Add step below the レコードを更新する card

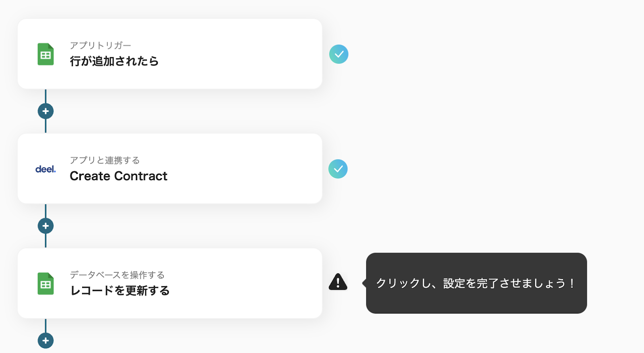click(x=45, y=341)
